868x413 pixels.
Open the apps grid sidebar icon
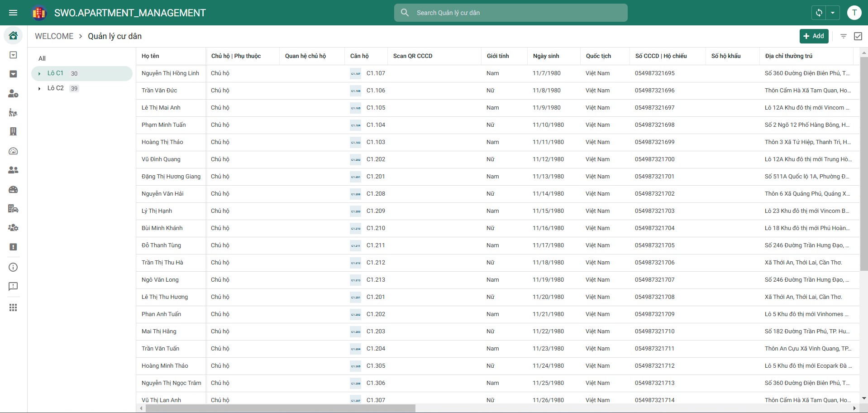[13, 308]
